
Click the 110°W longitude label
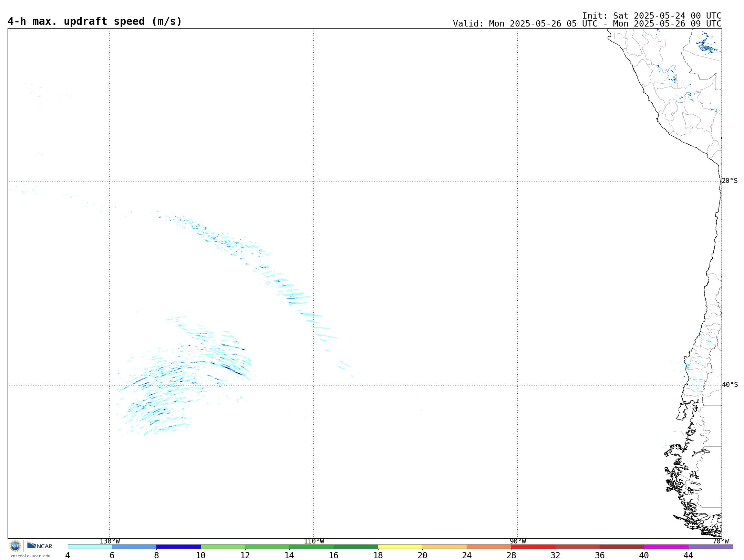click(x=314, y=541)
